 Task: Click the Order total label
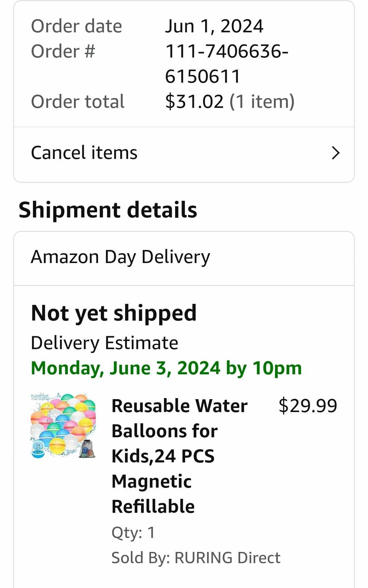[x=78, y=101]
